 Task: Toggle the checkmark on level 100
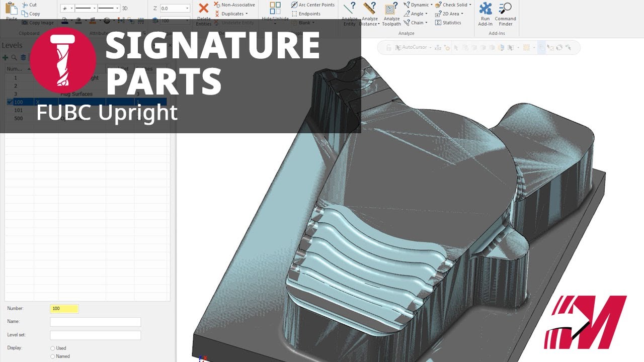coord(10,102)
